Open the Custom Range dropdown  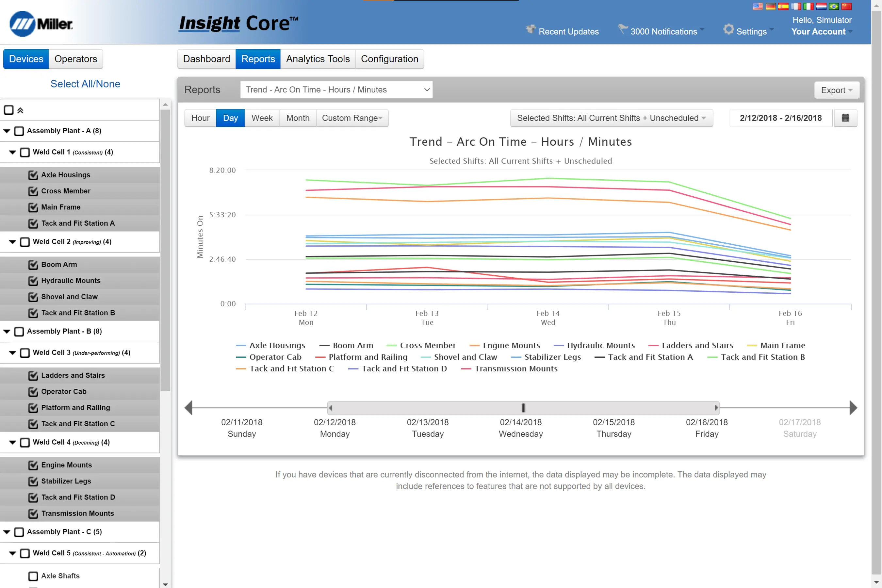point(352,118)
